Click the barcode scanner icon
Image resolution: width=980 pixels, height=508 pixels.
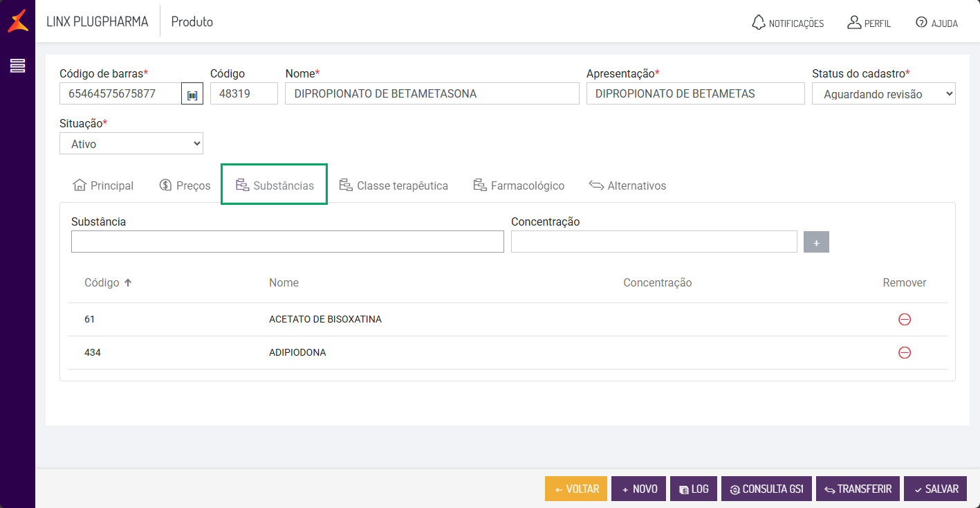click(192, 94)
